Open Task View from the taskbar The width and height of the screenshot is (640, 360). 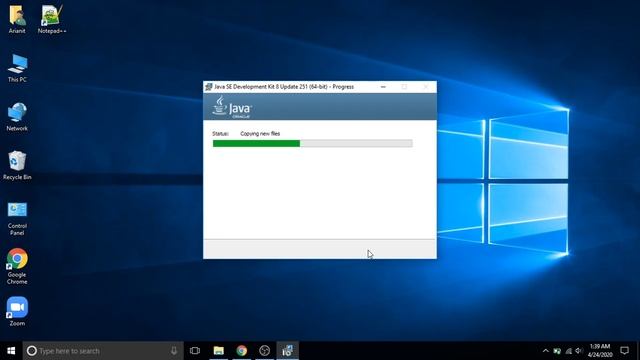click(195, 351)
